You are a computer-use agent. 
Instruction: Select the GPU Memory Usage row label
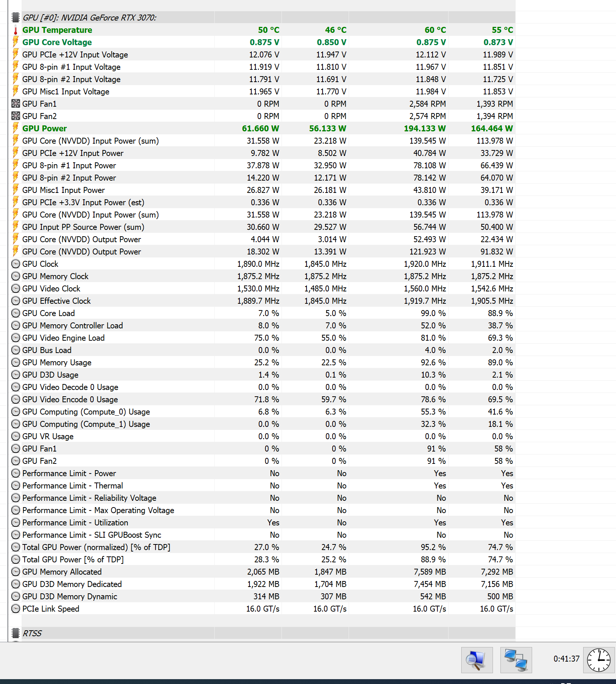pyautogui.click(x=57, y=362)
